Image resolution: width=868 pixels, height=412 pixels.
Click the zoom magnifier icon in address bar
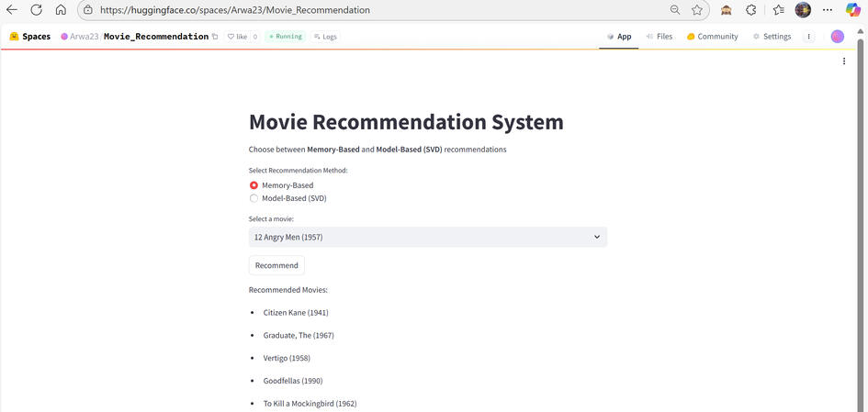pos(675,10)
